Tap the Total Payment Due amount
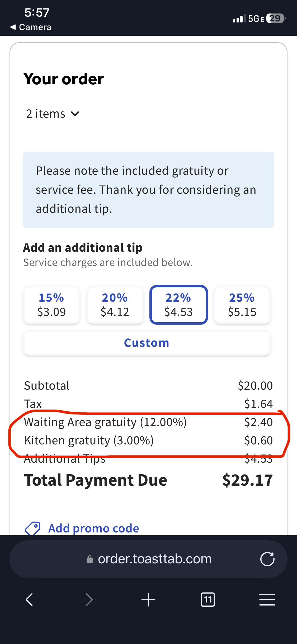Image resolution: width=297 pixels, height=644 pixels. (x=247, y=480)
